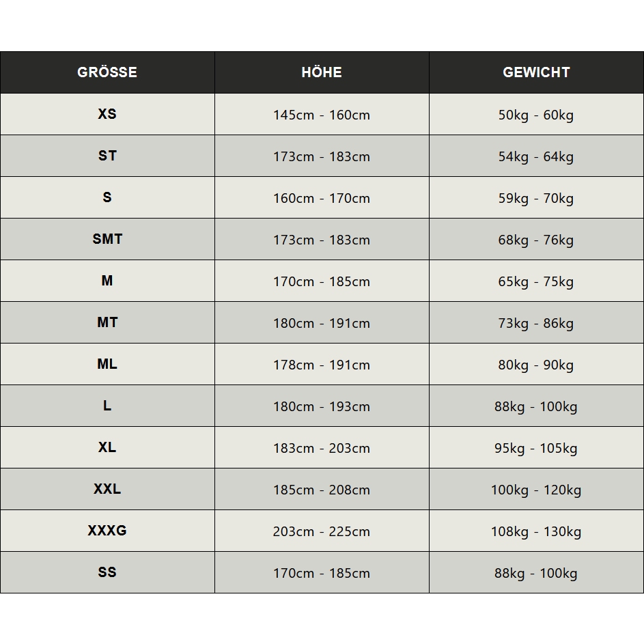This screenshot has height=644, width=644.
Task: Click the GEWICHT column header
Action: click(x=536, y=72)
